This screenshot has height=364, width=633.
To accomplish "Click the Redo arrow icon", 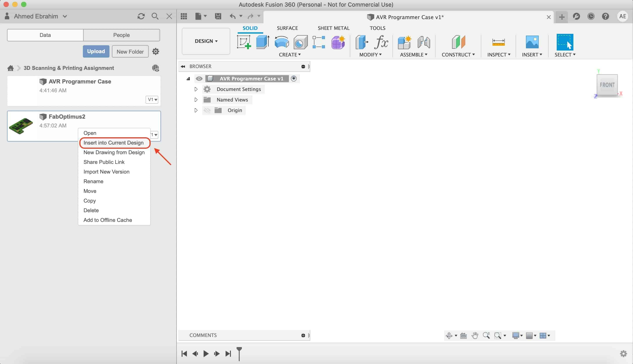I will pos(250,16).
